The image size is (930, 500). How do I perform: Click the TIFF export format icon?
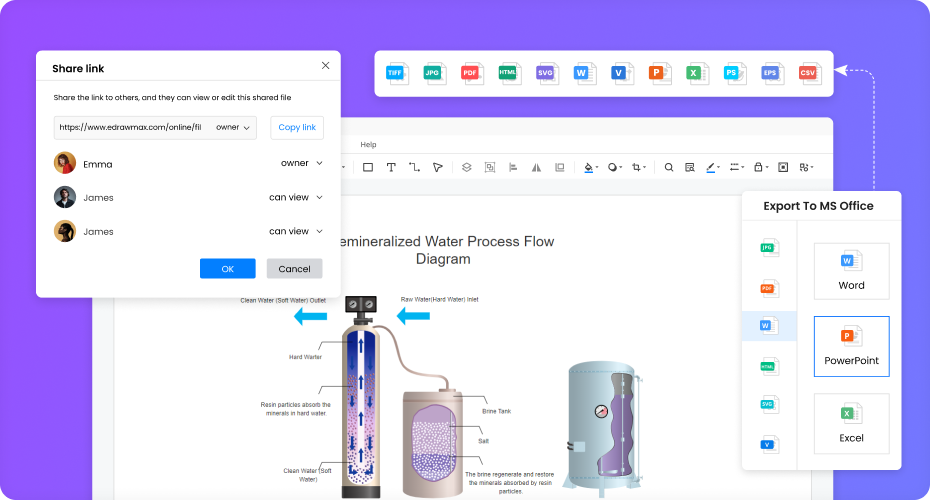click(x=397, y=73)
